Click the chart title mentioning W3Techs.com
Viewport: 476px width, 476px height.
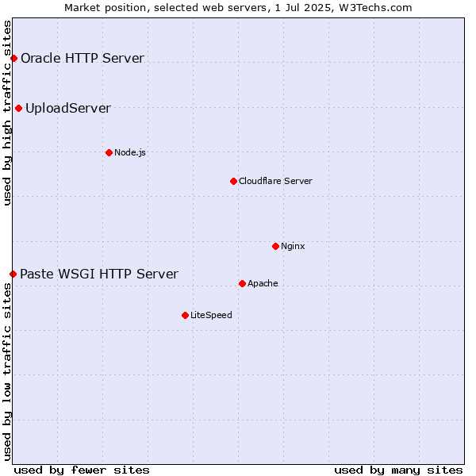[x=238, y=8]
